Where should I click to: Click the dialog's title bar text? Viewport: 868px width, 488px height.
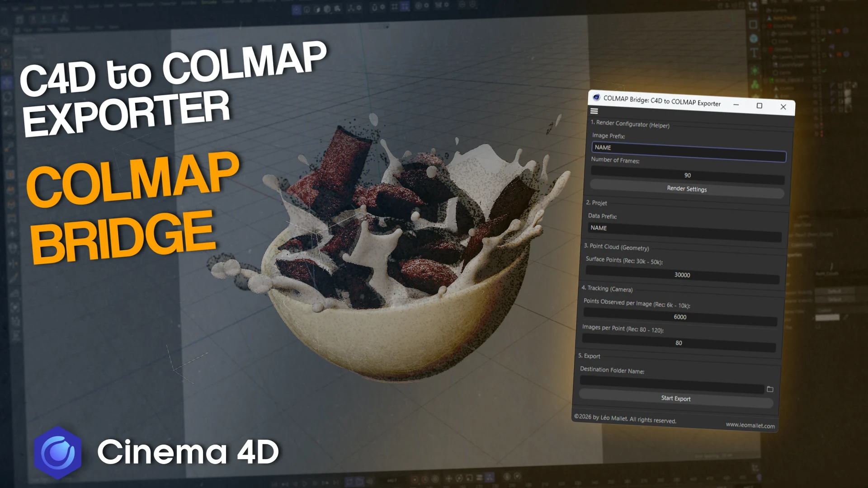pos(662,101)
